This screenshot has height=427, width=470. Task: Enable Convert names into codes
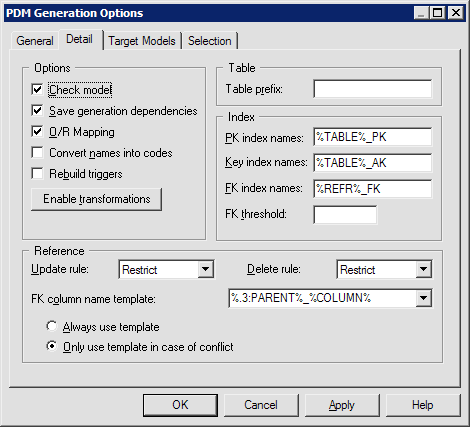point(37,152)
